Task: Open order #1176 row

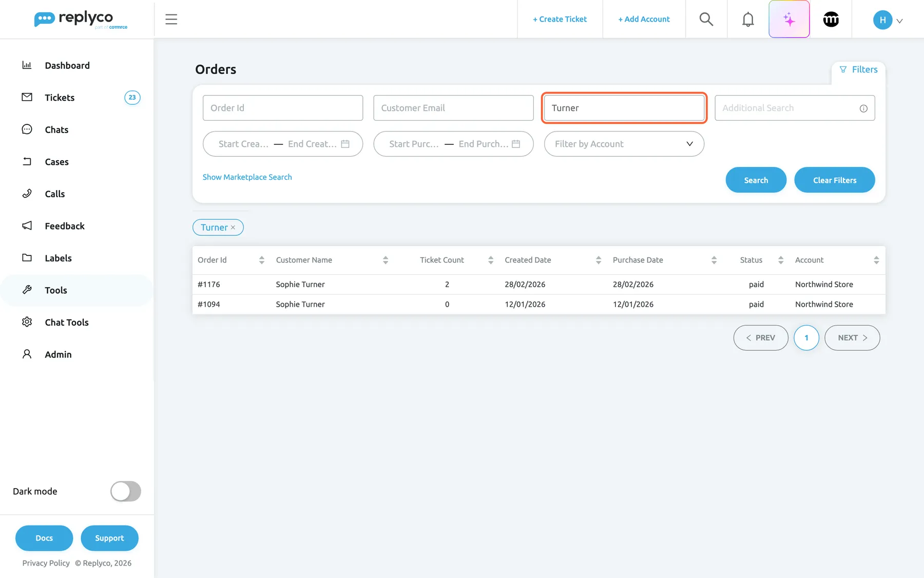Action: click(x=538, y=284)
